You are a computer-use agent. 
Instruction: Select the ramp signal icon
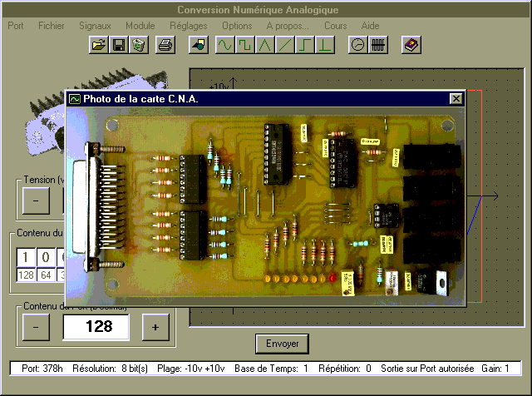click(x=285, y=45)
